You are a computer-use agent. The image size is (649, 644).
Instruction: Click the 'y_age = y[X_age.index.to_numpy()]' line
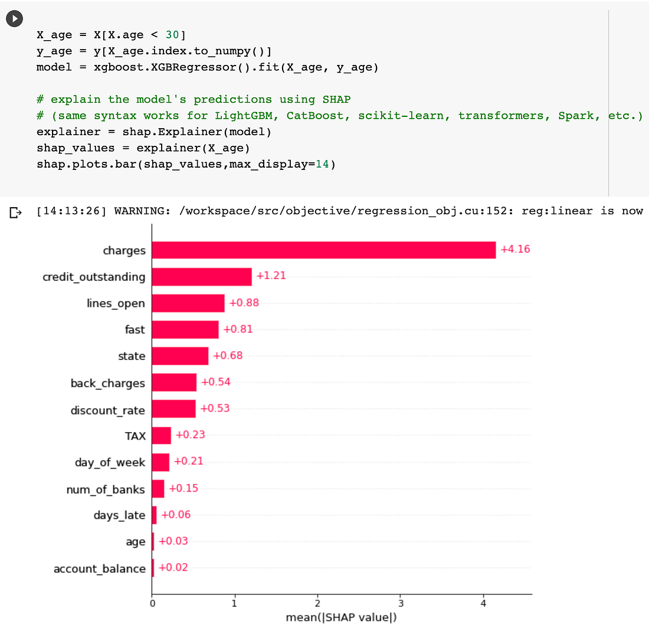(154, 51)
